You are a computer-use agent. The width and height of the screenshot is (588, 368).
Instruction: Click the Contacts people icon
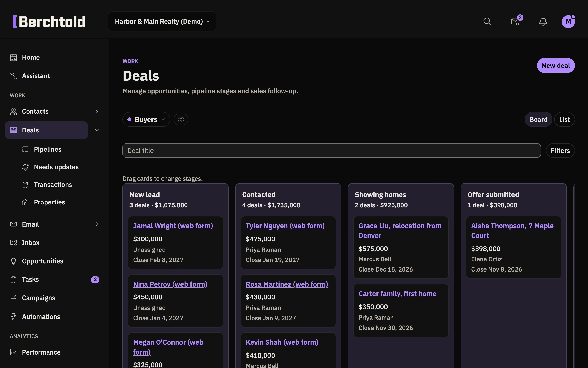[13, 111]
